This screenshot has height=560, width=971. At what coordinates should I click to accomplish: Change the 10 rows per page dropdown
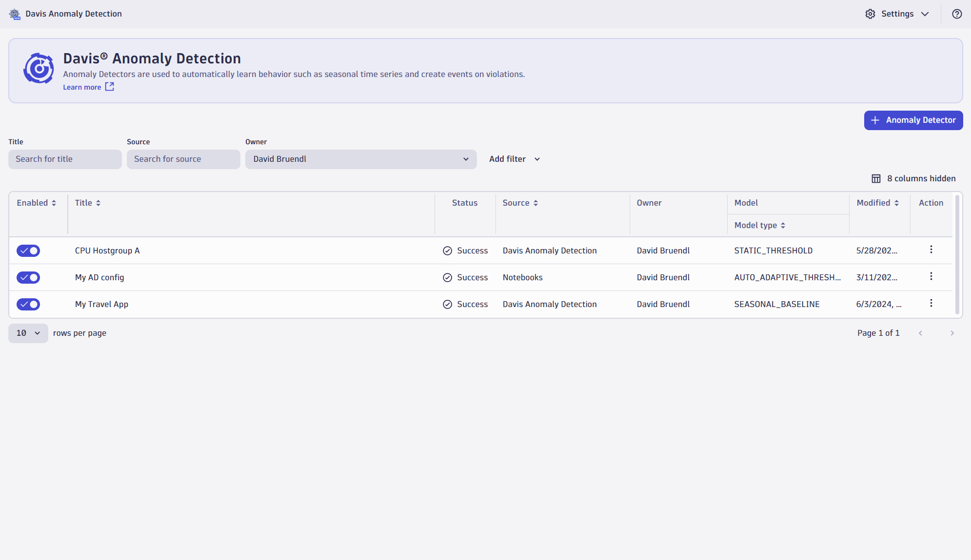(x=28, y=333)
